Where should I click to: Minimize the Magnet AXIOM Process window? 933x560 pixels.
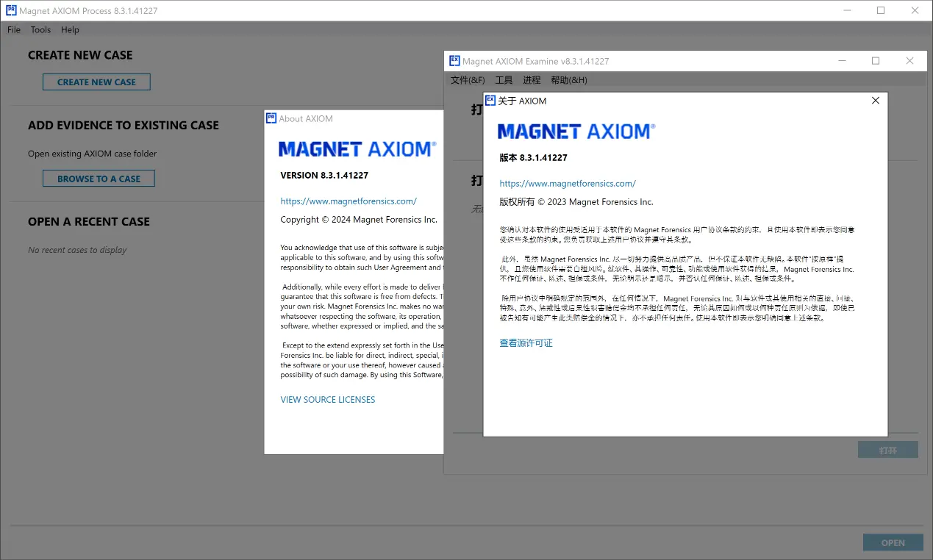click(846, 10)
